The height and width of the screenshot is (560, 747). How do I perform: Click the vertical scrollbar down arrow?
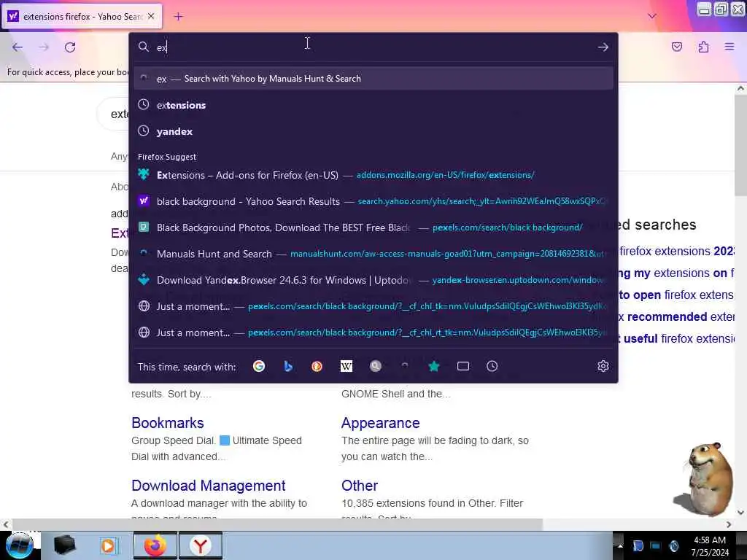740,513
